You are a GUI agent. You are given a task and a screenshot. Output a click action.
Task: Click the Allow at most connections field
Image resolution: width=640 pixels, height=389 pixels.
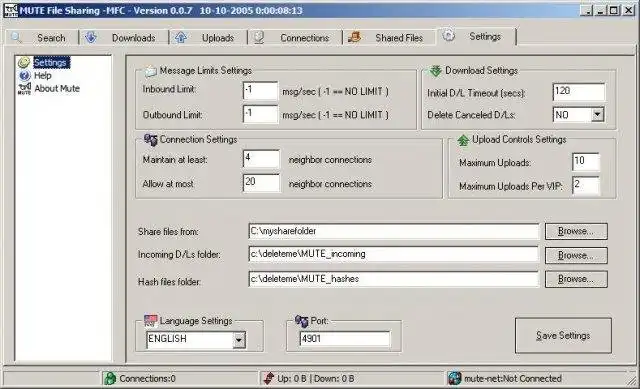point(261,183)
